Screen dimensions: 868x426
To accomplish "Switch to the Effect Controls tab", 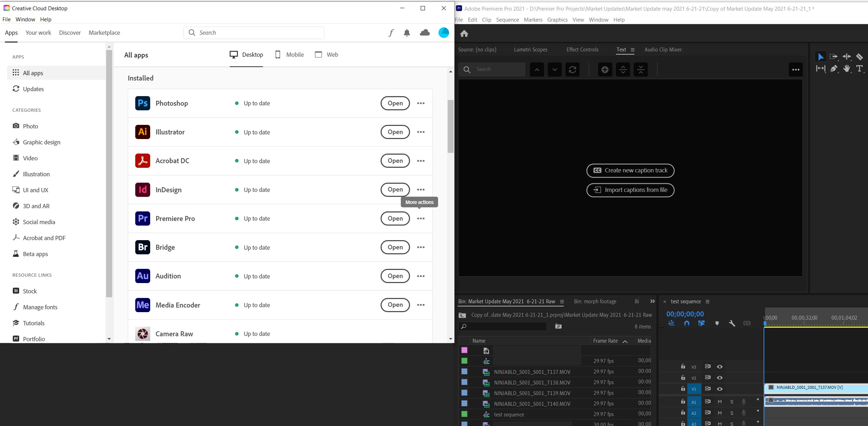I will point(582,50).
